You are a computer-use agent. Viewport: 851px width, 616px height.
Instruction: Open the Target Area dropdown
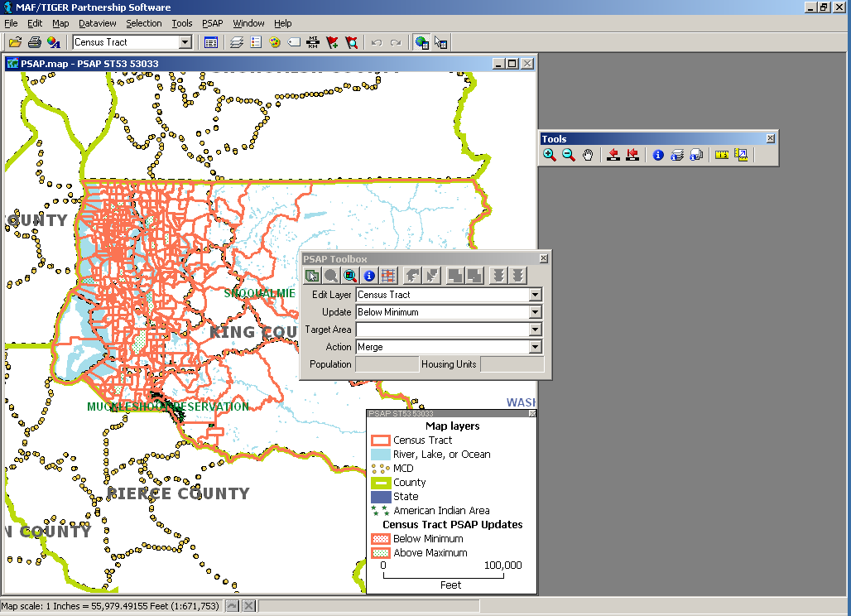pos(536,330)
